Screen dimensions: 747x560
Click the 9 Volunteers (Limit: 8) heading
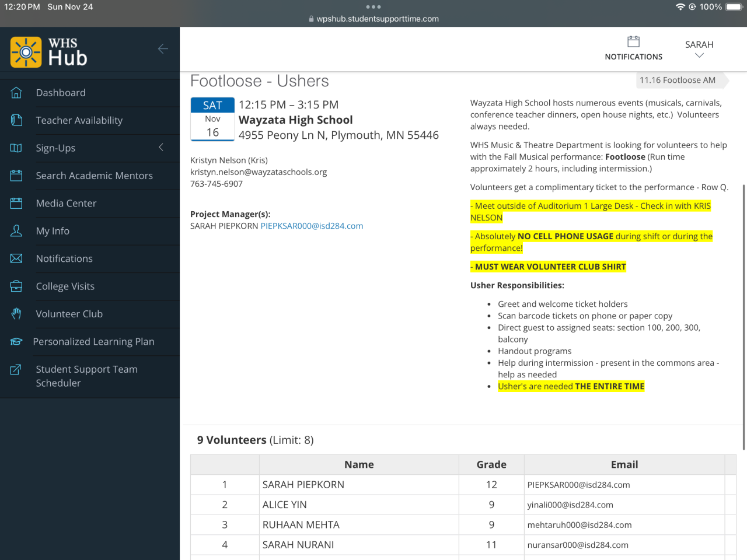255,440
